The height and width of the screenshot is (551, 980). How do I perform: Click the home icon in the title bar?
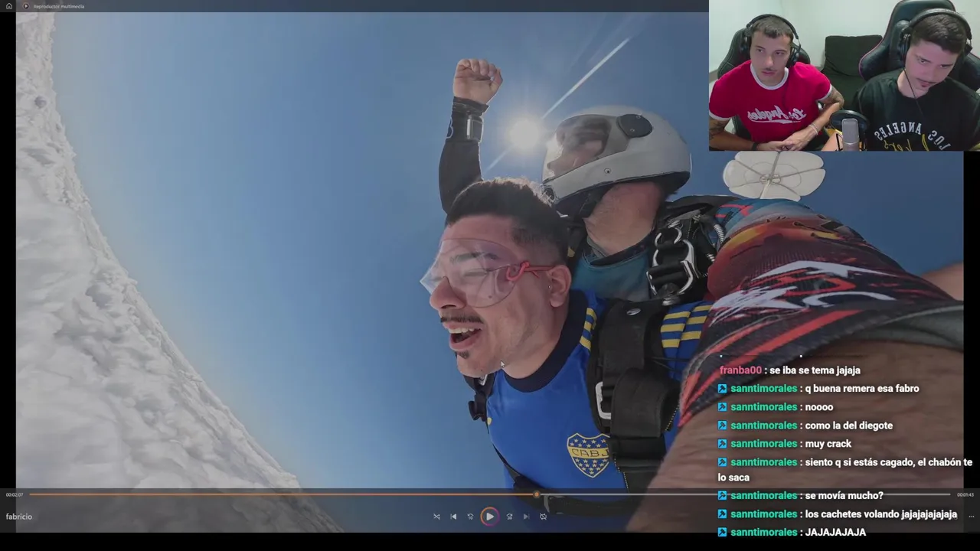tap(9, 6)
